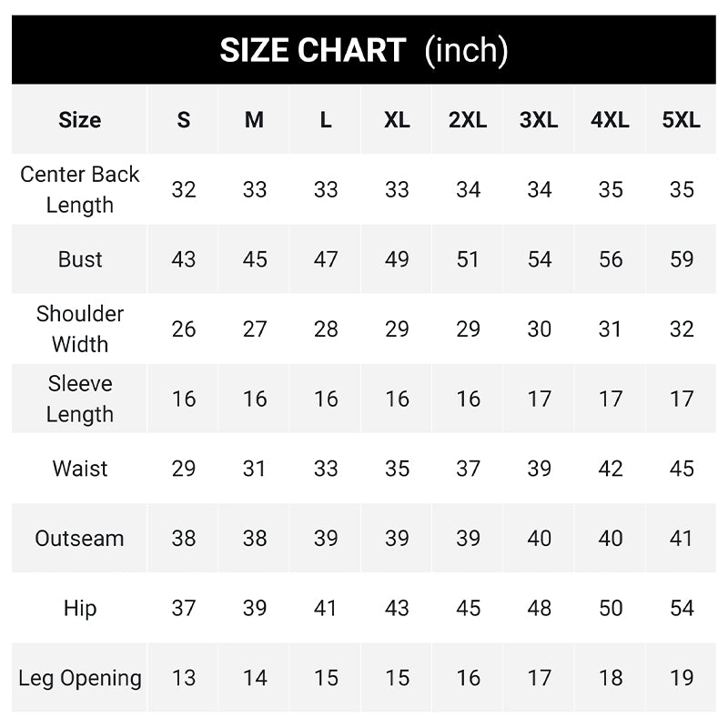Screen dimensions: 728x728
Task: Click the Bust value 59 for 5XL
Action: coord(682,259)
